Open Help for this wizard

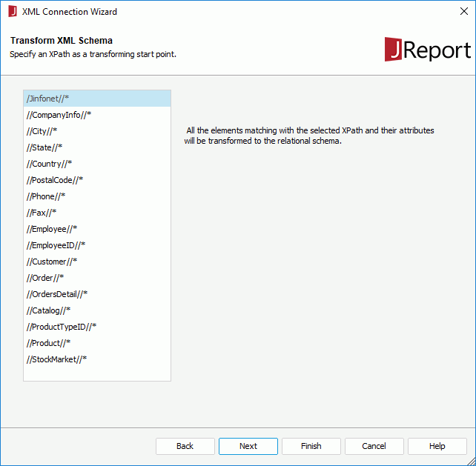pos(437,446)
